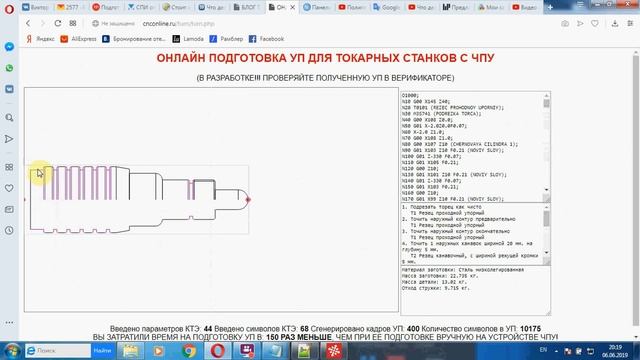The height and width of the screenshot is (360, 640).
Task: Open My Flow arrow in the sidebar
Action: pos(9,139)
